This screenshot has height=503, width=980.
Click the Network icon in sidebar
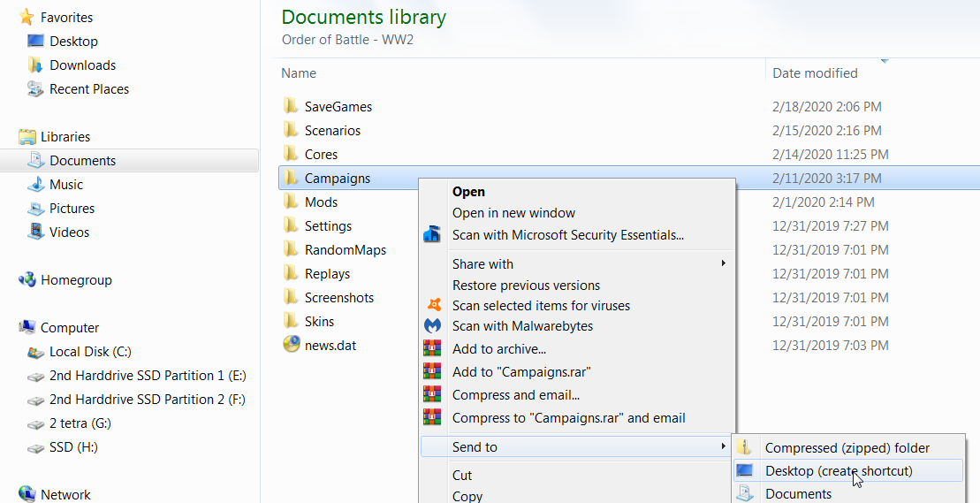pyautogui.click(x=27, y=493)
